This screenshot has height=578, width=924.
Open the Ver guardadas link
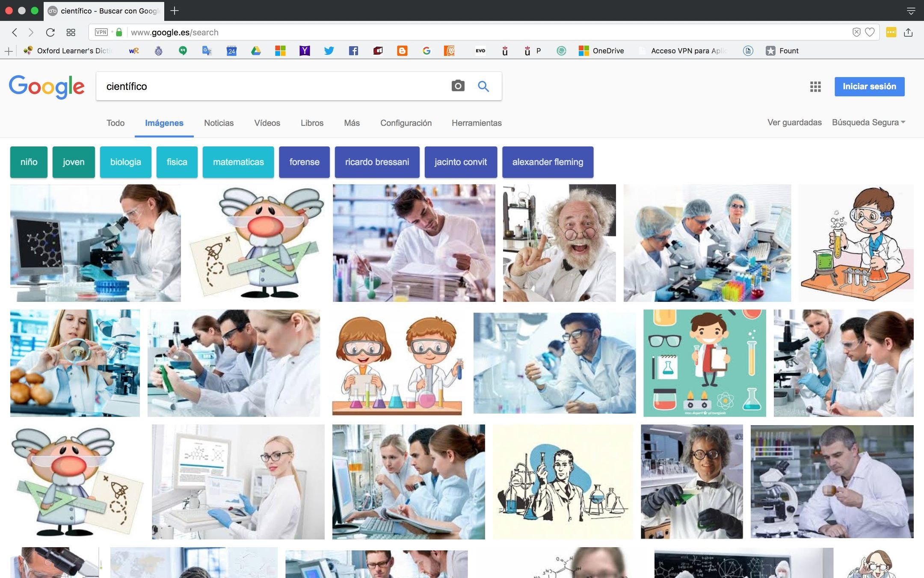tap(794, 122)
